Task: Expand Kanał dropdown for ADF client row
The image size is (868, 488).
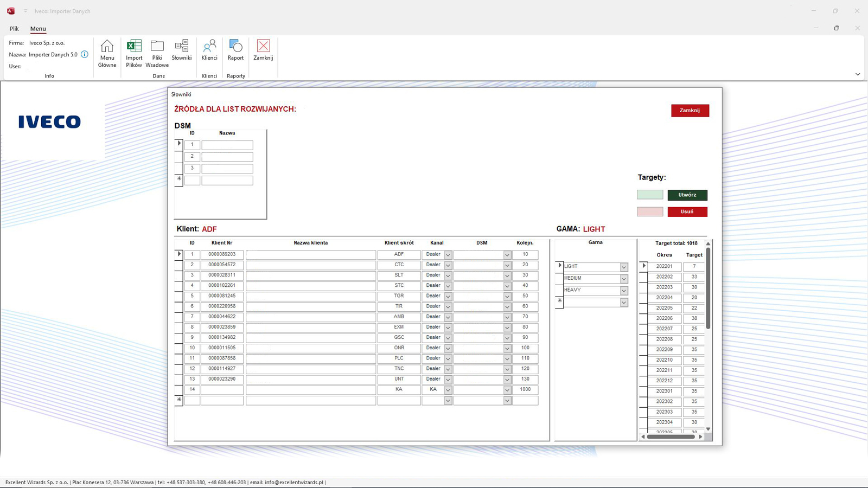Action: click(448, 255)
